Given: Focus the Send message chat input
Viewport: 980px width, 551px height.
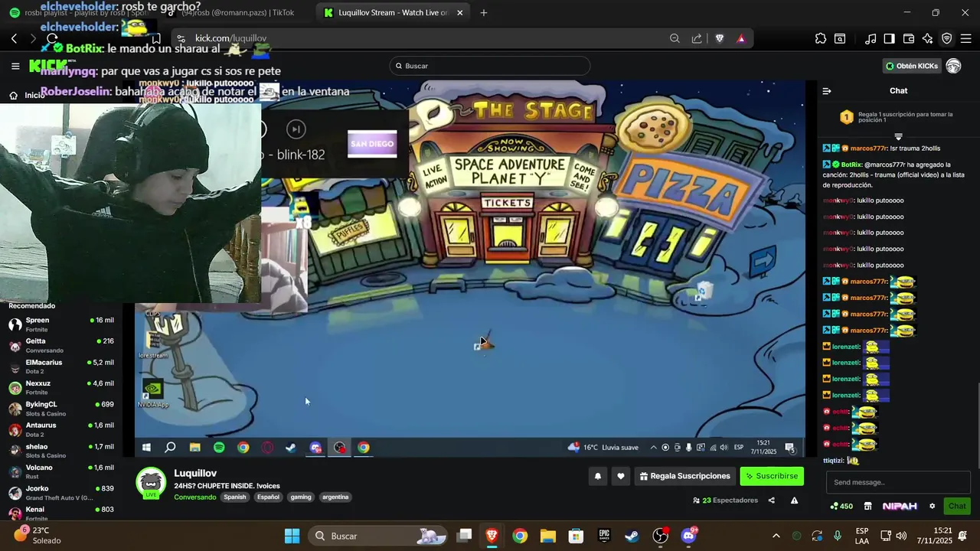Looking at the screenshot, I should 898,482.
